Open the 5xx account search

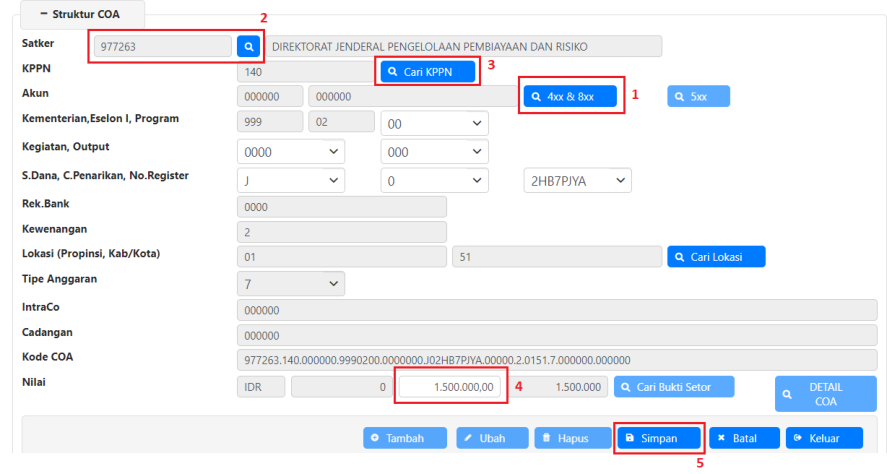click(698, 97)
